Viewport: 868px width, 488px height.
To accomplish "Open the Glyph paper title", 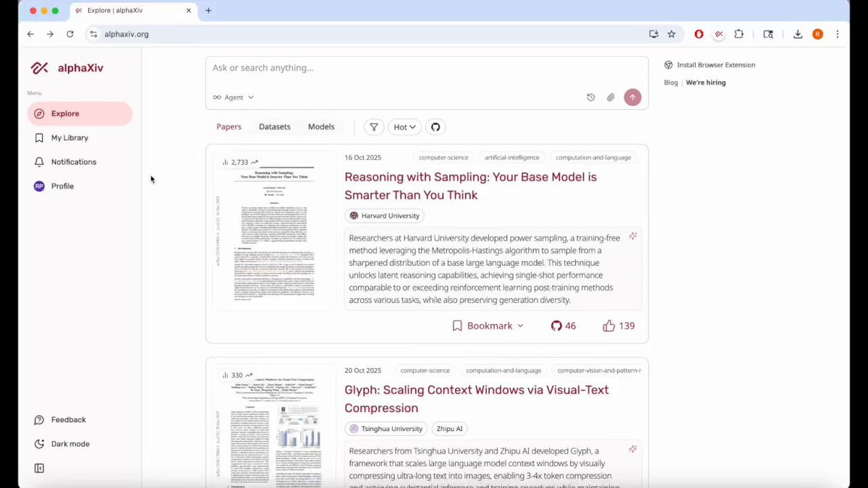I will (477, 398).
